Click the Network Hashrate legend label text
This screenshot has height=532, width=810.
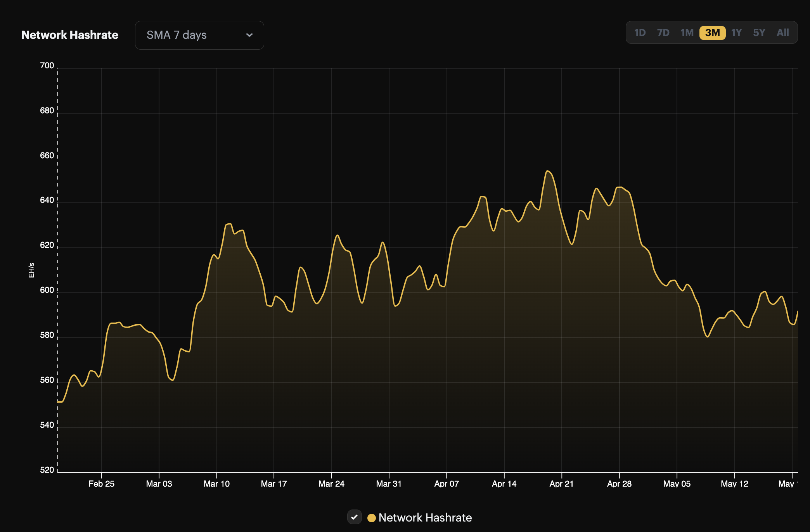point(425,517)
